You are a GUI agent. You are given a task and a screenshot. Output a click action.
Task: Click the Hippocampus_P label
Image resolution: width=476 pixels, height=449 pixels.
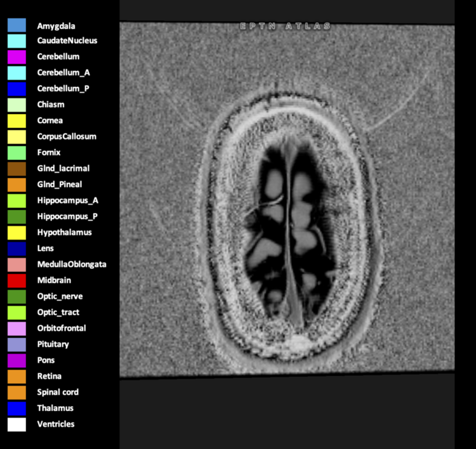click(x=67, y=217)
